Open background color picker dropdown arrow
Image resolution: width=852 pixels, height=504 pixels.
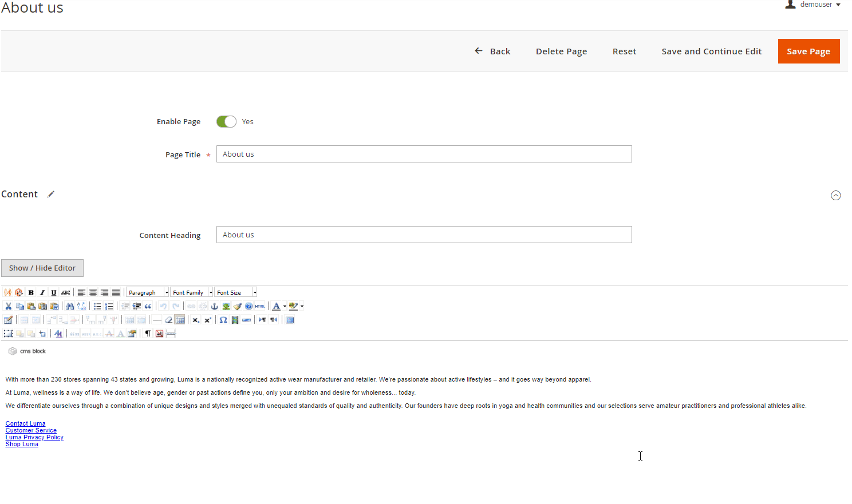pyautogui.click(x=302, y=306)
